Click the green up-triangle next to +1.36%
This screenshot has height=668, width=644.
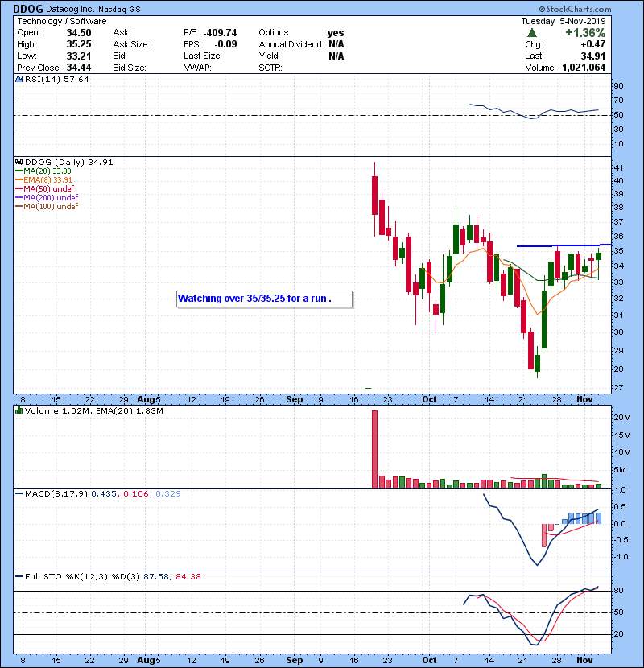[531, 33]
